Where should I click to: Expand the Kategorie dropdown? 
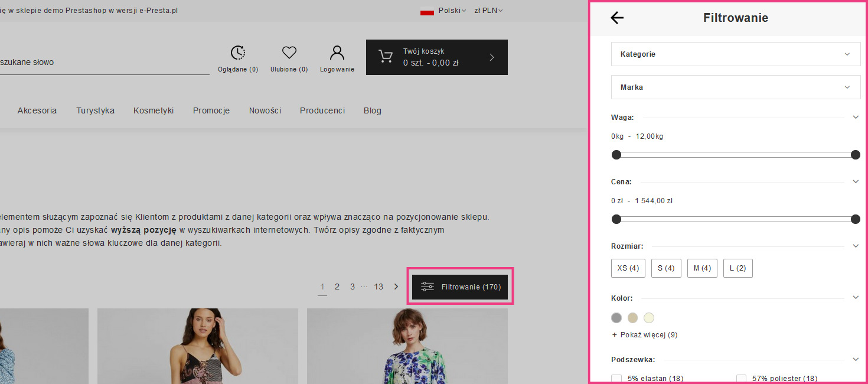click(735, 54)
